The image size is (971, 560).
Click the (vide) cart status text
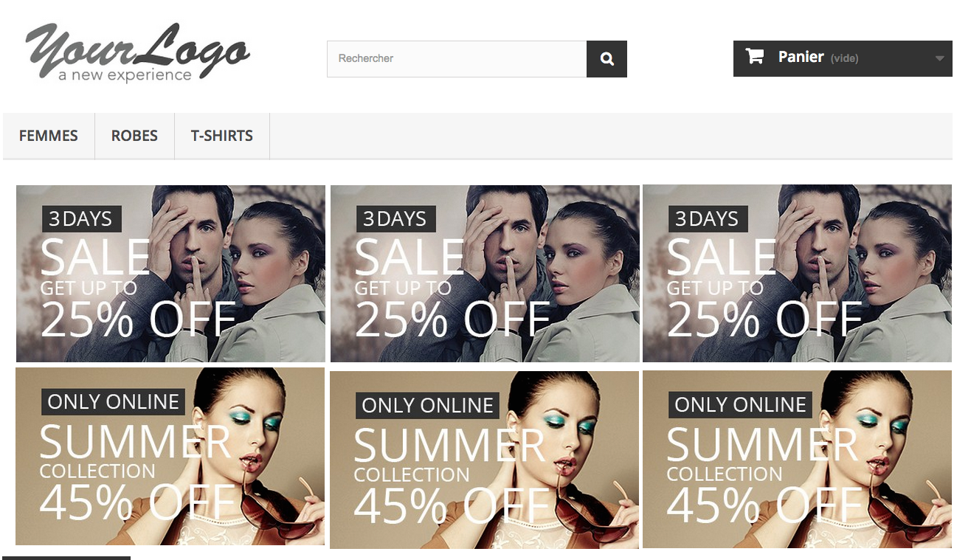[844, 58]
